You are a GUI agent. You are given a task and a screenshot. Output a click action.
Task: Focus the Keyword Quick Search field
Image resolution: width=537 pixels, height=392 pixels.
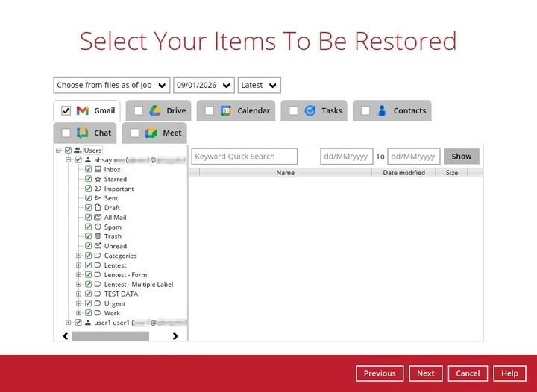(244, 157)
